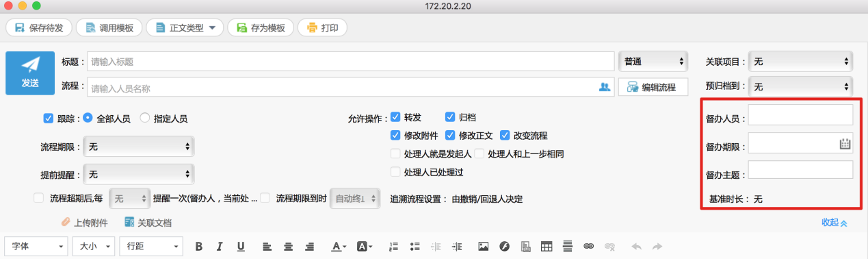Click the 督办人员 input field
The width and height of the screenshot is (868, 259).
pyautogui.click(x=800, y=115)
